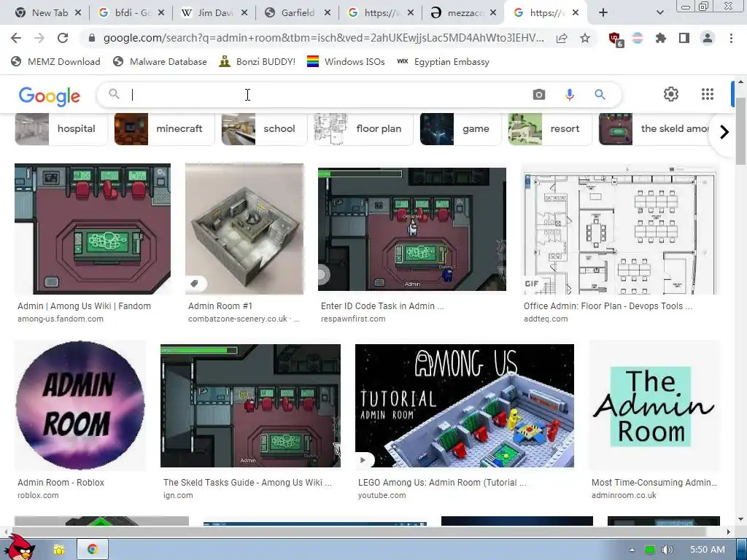Filter images by the hospital chip
747x560 pixels.
click(61, 129)
